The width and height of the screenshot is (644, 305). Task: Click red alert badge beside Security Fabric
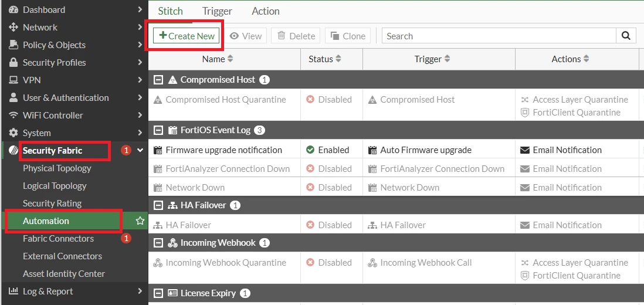(126, 151)
